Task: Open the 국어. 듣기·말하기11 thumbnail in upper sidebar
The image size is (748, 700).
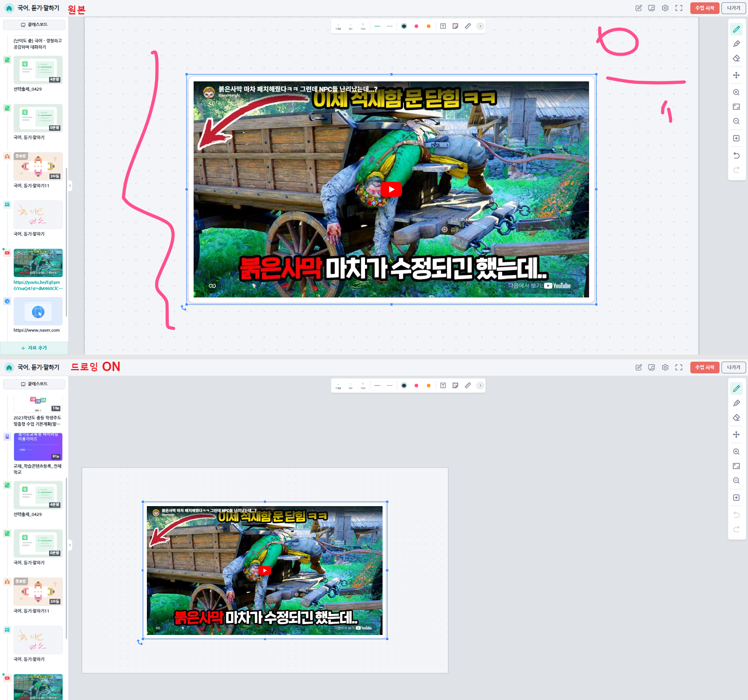Action: [38, 166]
